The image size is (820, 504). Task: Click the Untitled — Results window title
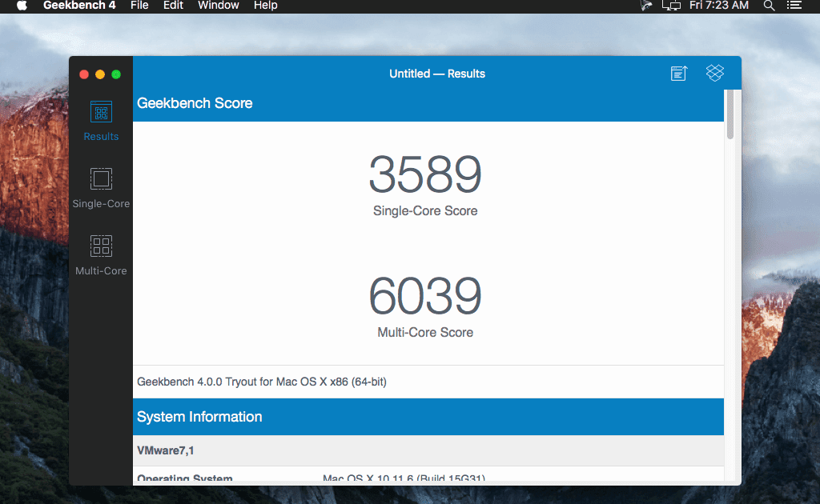coord(437,74)
